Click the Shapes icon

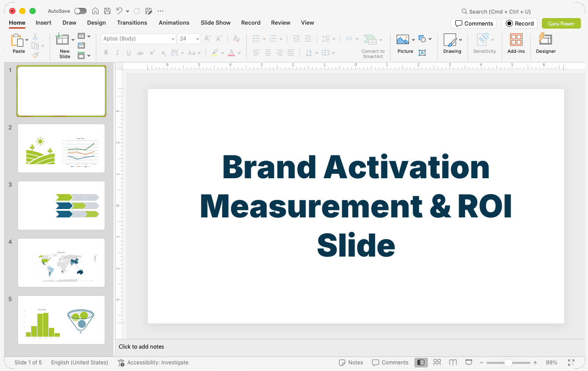pos(422,39)
